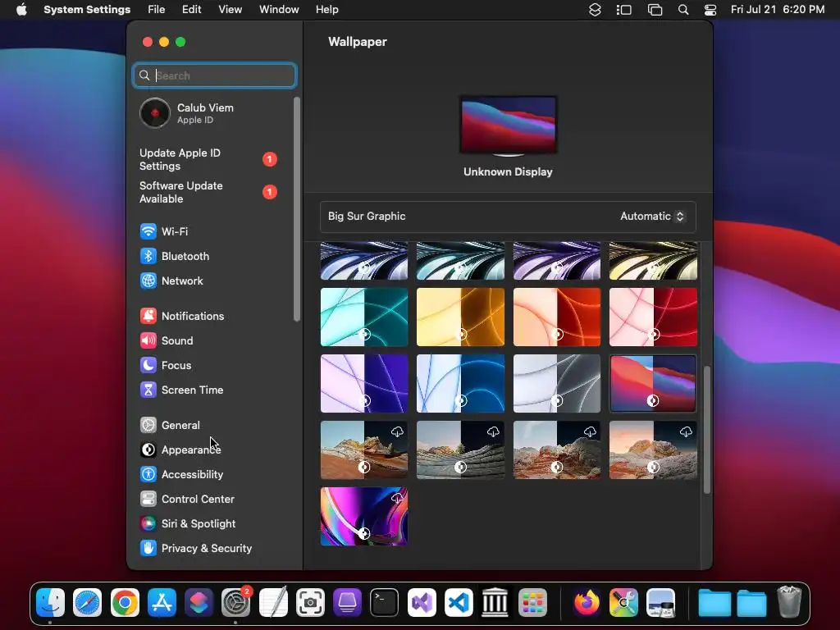
Task: Click Software Update Available
Action: pyautogui.click(x=209, y=192)
